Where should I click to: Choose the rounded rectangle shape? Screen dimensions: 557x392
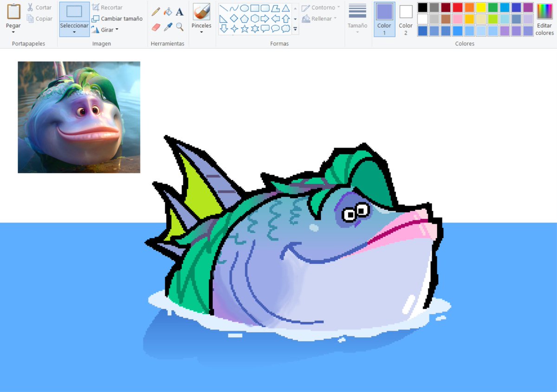tap(265, 8)
